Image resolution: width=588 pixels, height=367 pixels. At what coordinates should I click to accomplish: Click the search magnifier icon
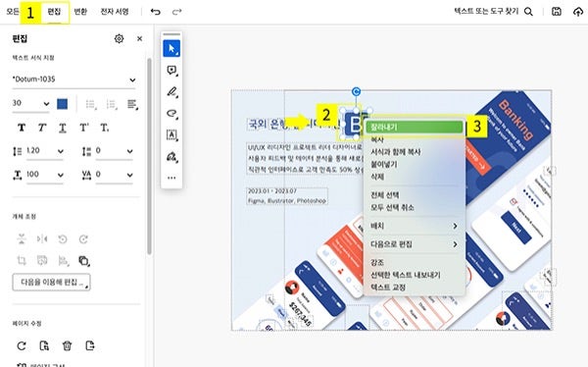[x=528, y=12]
